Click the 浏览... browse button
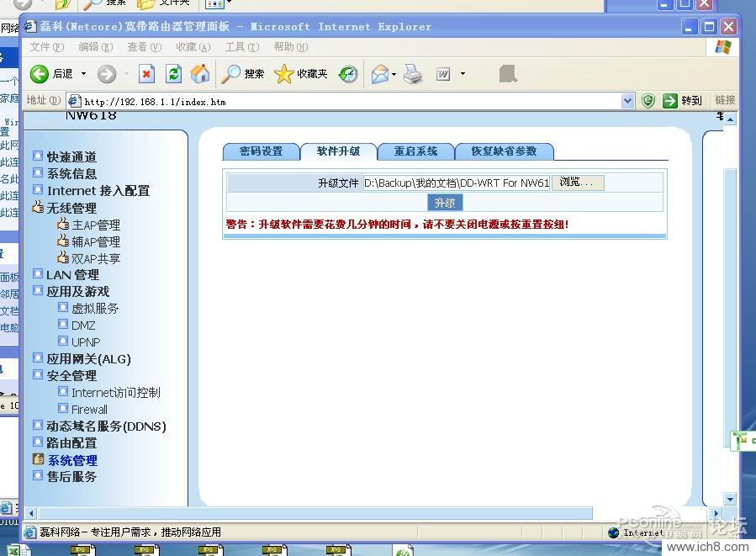756x556 pixels. pos(577,183)
